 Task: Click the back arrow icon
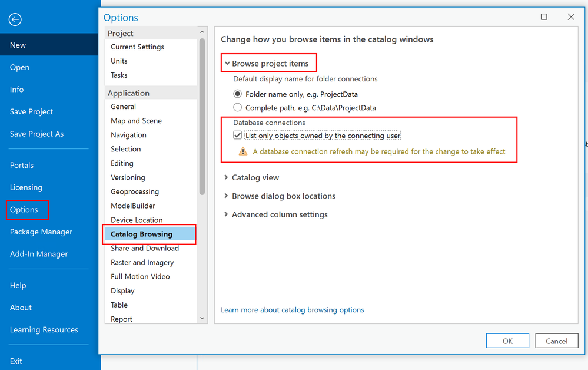15,19
